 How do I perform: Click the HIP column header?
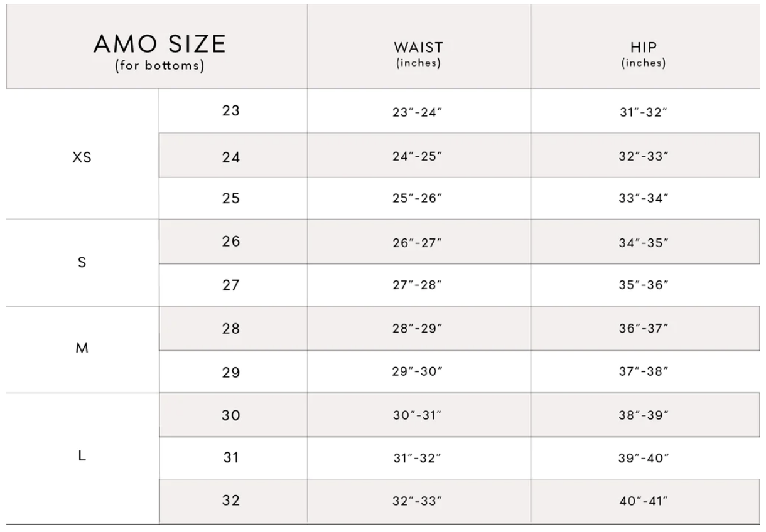tap(644, 54)
